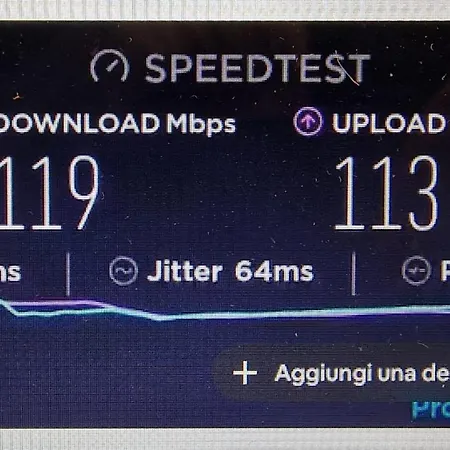Screen dimensions: 450x450
Task: Click the 119 download speed result
Action: click(x=49, y=193)
